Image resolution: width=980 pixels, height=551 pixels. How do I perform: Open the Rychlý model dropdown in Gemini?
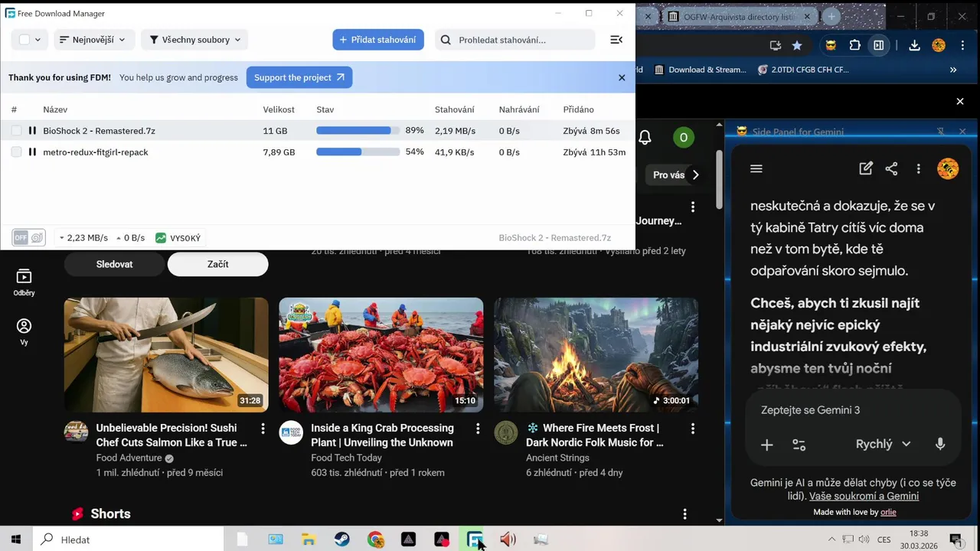click(x=883, y=444)
